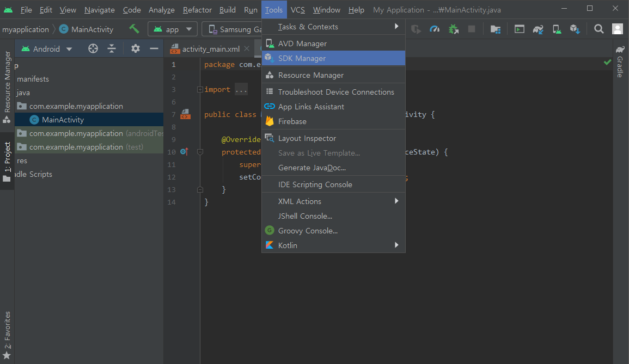The height and width of the screenshot is (364, 629).
Task: Open the View menu
Action: (x=68, y=10)
